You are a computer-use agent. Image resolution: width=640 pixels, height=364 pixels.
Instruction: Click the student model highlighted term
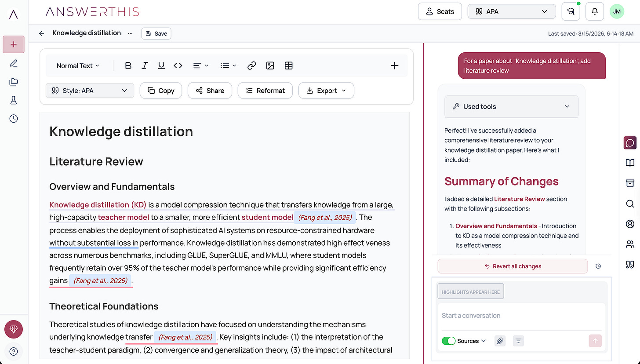[x=267, y=217]
